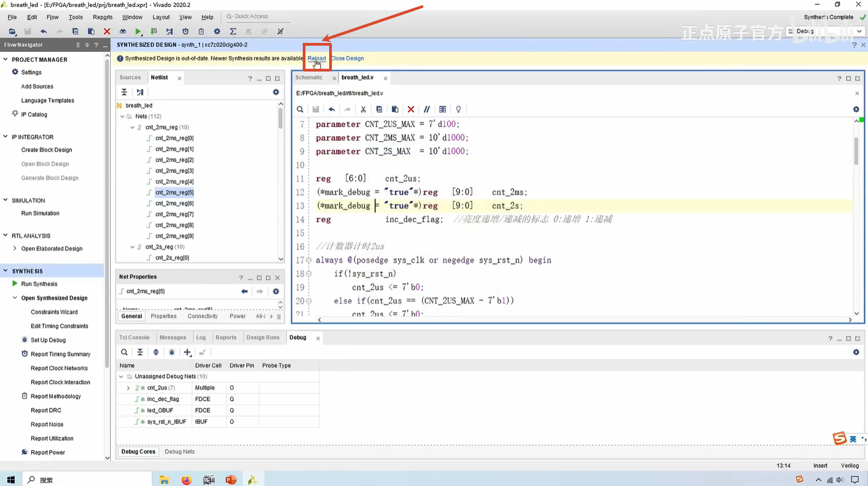868x486 pixels.
Task: Collapse the PROJECT MANAGER section
Action: tap(6, 59)
